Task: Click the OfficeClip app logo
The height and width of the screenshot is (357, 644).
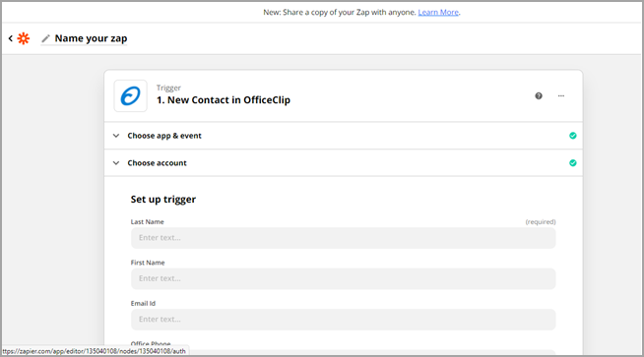Action: [x=130, y=95]
